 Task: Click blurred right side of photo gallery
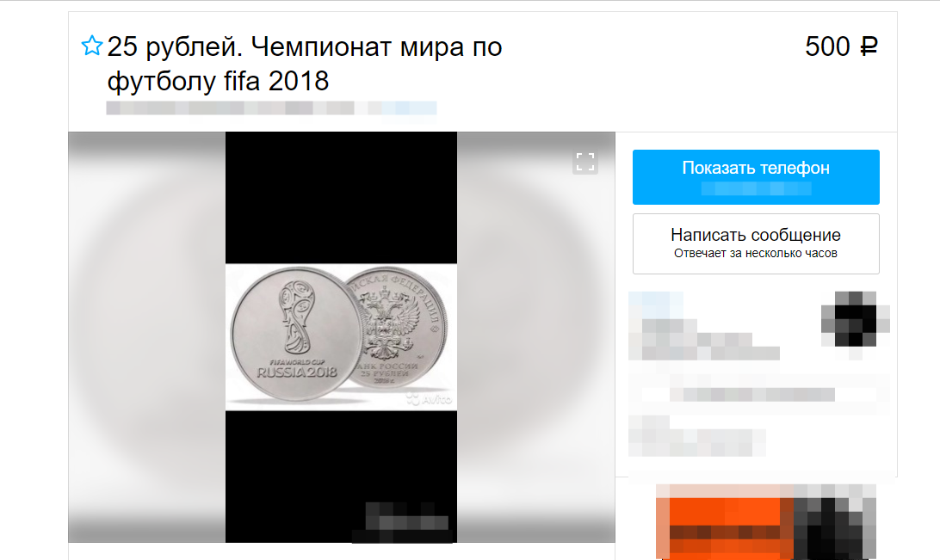536,337
